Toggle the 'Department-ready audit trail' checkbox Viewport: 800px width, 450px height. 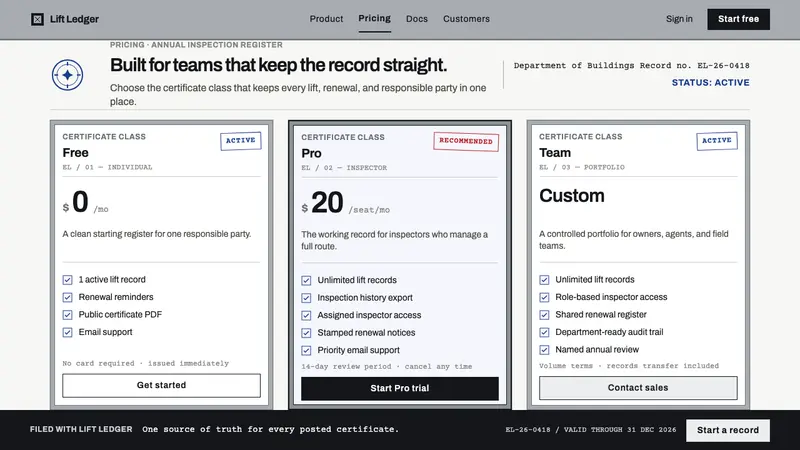544,332
